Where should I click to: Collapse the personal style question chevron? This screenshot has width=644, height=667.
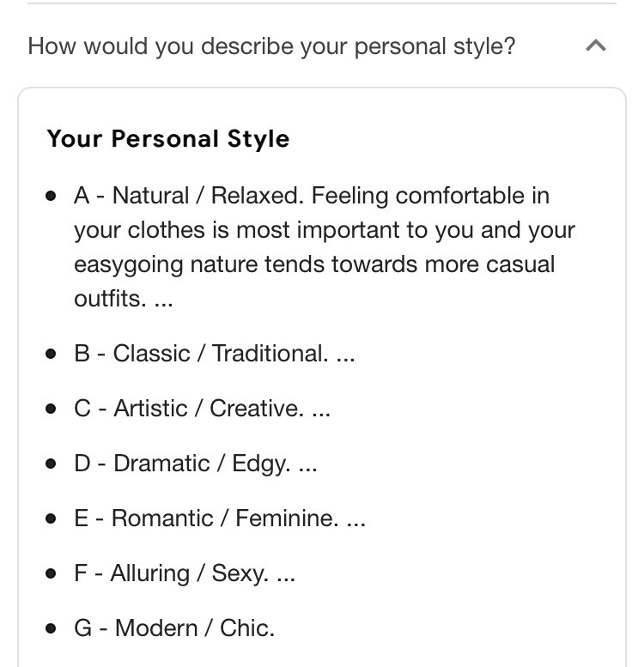[595, 46]
